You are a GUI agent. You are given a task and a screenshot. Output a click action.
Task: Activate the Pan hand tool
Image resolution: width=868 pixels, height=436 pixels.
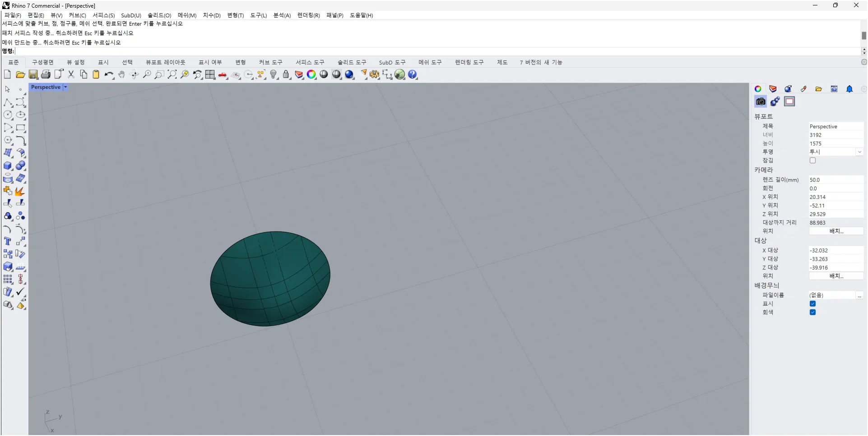pyautogui.click(x=121, y=74)
